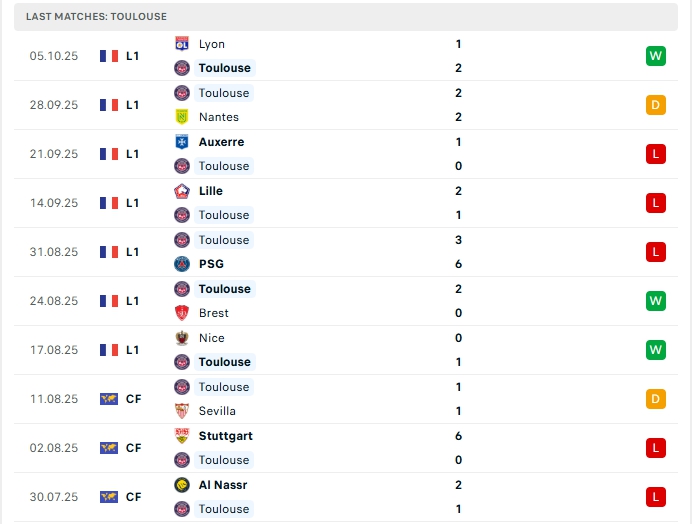692x524 pixels.
Task: Click the Brest team logo
Action: (x=182, y=313)
